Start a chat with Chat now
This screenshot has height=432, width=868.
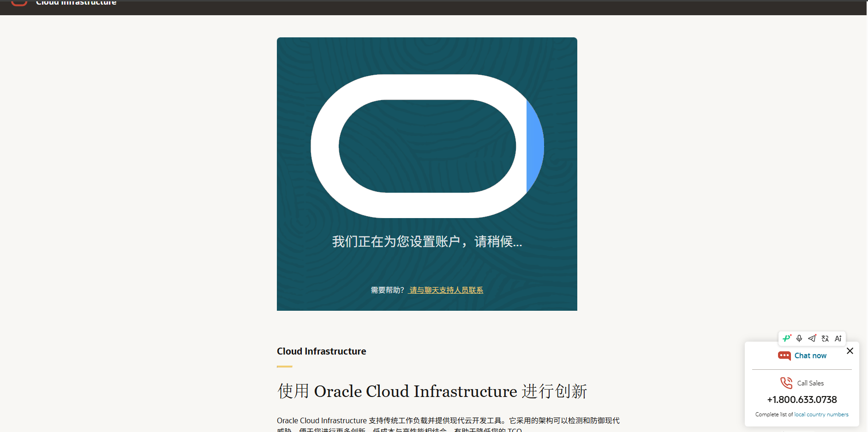[x=810, y=355]
